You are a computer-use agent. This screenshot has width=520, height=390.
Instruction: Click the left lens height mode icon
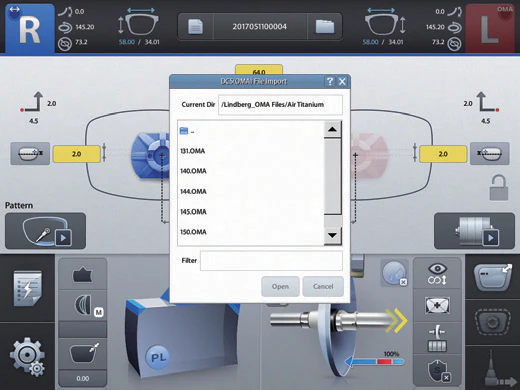[x=30, y=153]
